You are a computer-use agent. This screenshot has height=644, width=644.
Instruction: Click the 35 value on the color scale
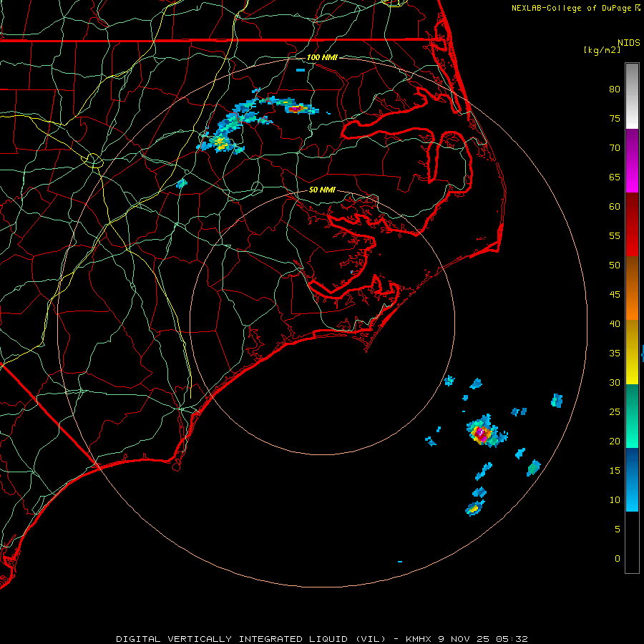point(615,353)
